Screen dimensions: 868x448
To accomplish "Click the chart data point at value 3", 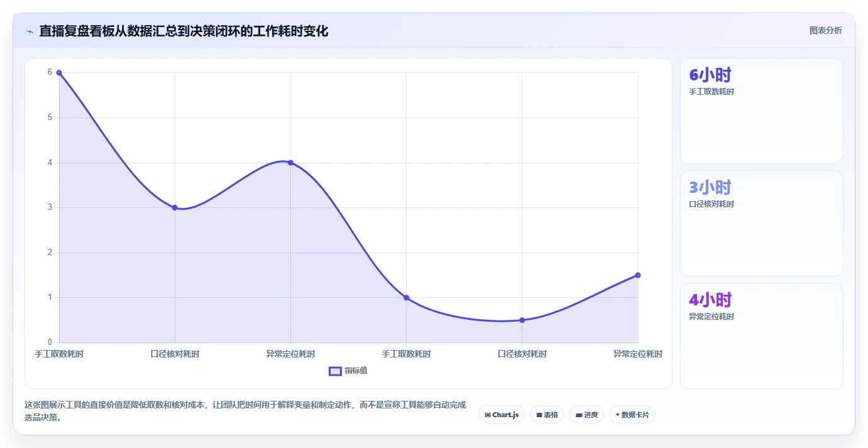I will coord(175,207).
